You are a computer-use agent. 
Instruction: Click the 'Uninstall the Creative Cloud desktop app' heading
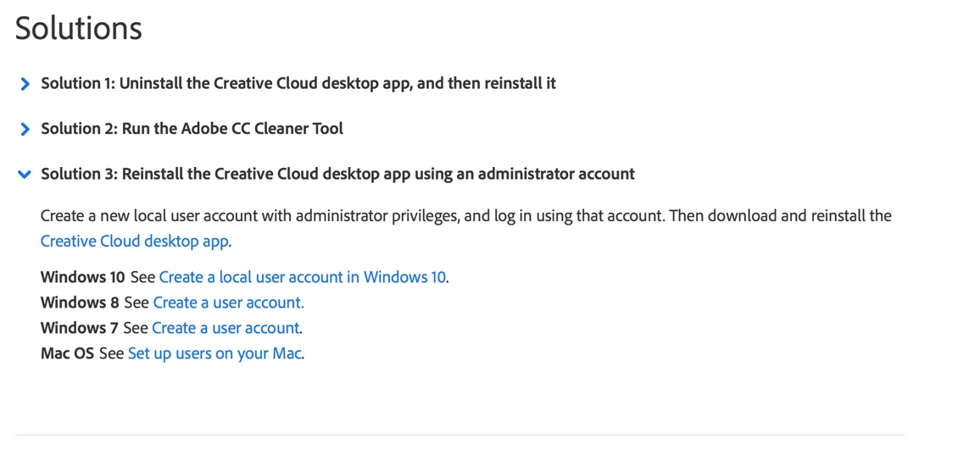pos(298,83)
